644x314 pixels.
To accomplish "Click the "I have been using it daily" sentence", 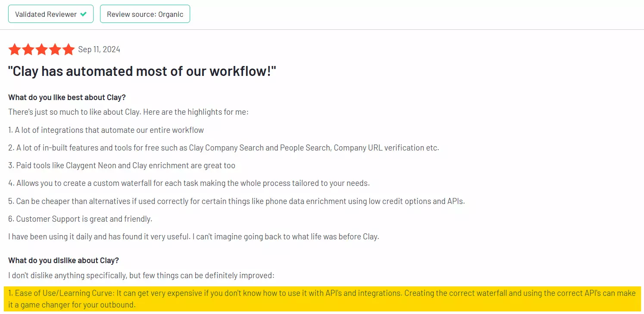I will click(x=194, y=237).
